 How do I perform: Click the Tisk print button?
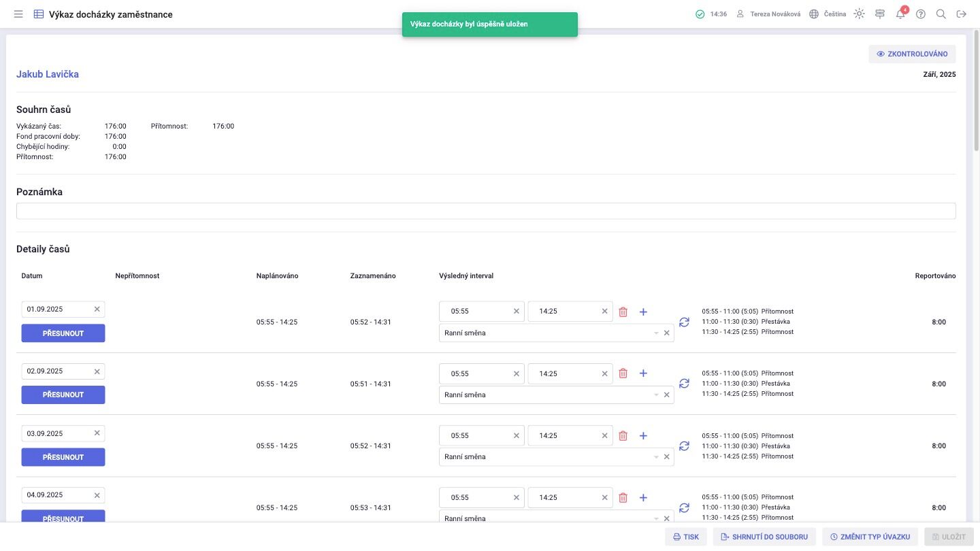click(x=686, y=537)
